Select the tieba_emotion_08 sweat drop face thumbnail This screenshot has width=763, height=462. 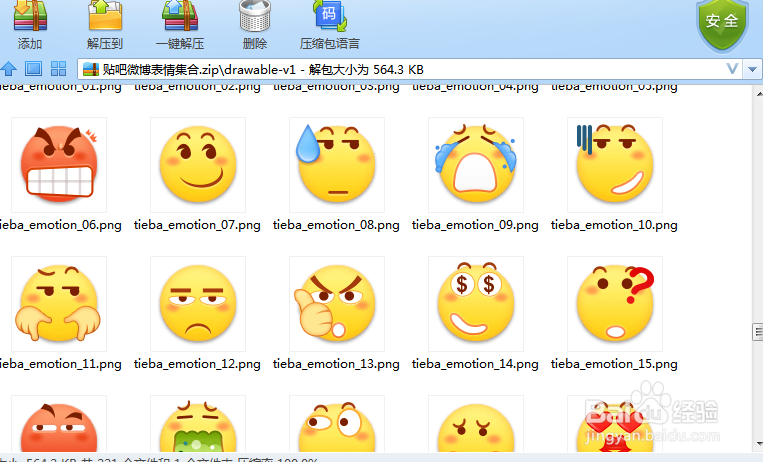(x=337, y=165)
